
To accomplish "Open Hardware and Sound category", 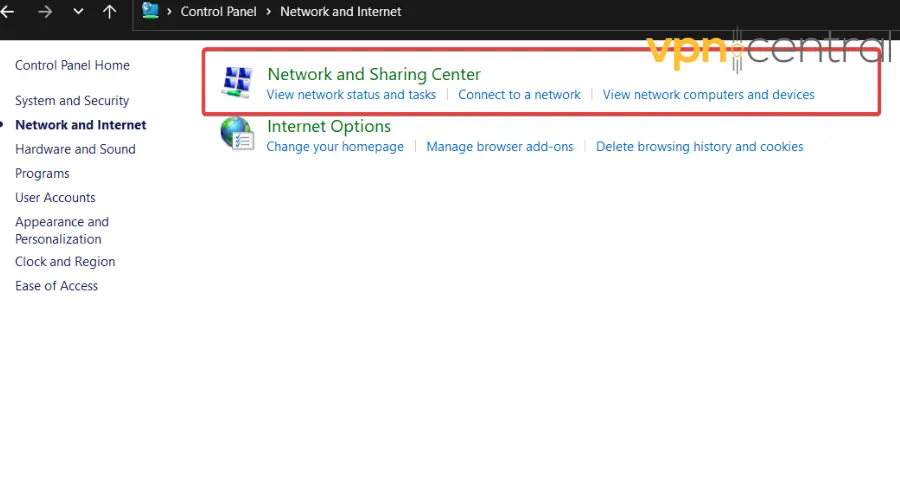I will tap(75, 149).
